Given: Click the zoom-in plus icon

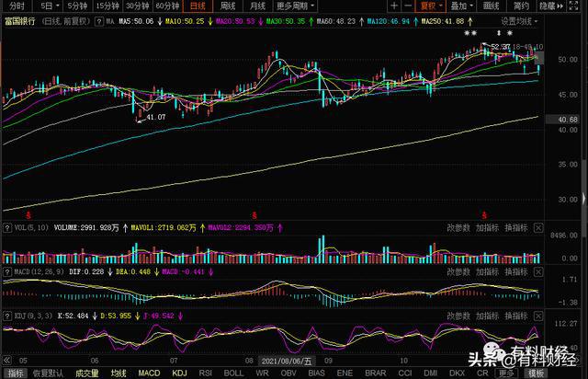Looking at the screenshot, I should (x=394, y=6).
